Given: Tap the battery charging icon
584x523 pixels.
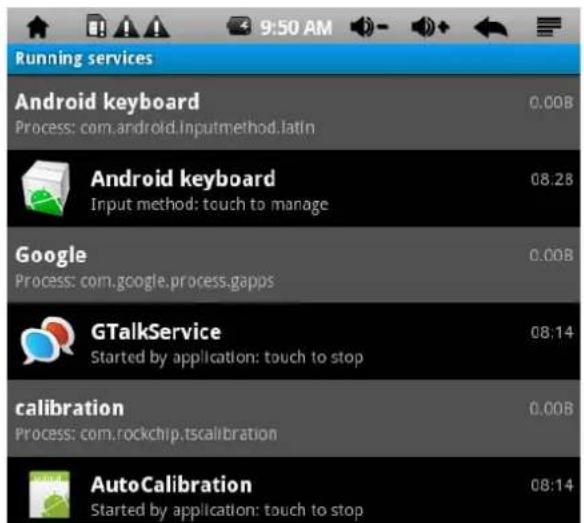Looking at the screenshot, I should [x=239, y=26].
